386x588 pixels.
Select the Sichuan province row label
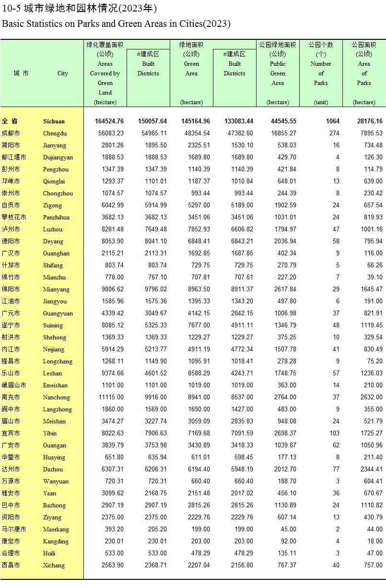click(x=54, y=121)
